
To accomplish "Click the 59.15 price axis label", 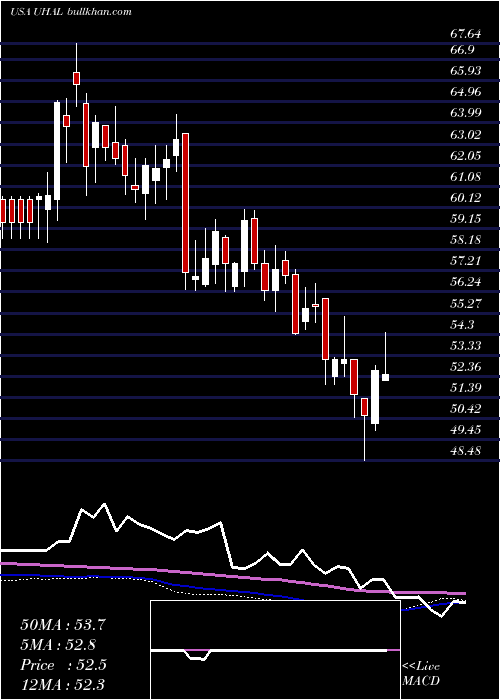I will tap(466, 219).
